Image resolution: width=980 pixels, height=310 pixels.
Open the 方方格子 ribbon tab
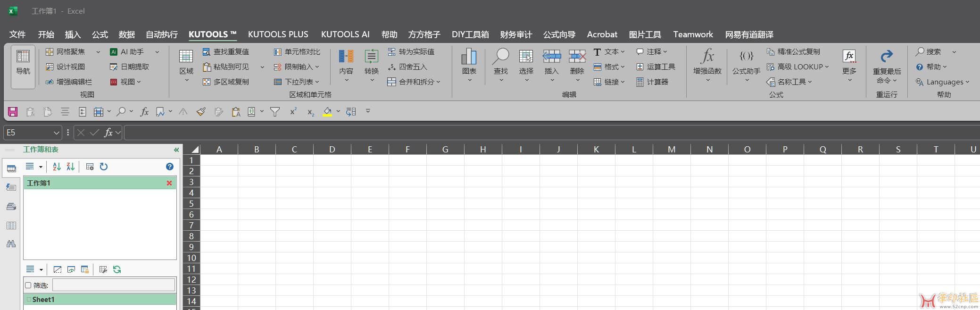[424, 34]
